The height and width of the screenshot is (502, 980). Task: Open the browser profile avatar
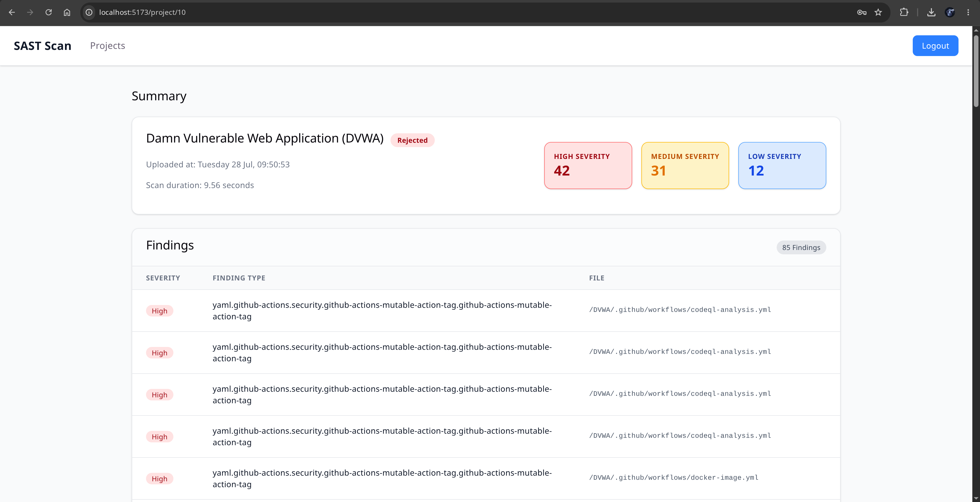click(950, 13)
